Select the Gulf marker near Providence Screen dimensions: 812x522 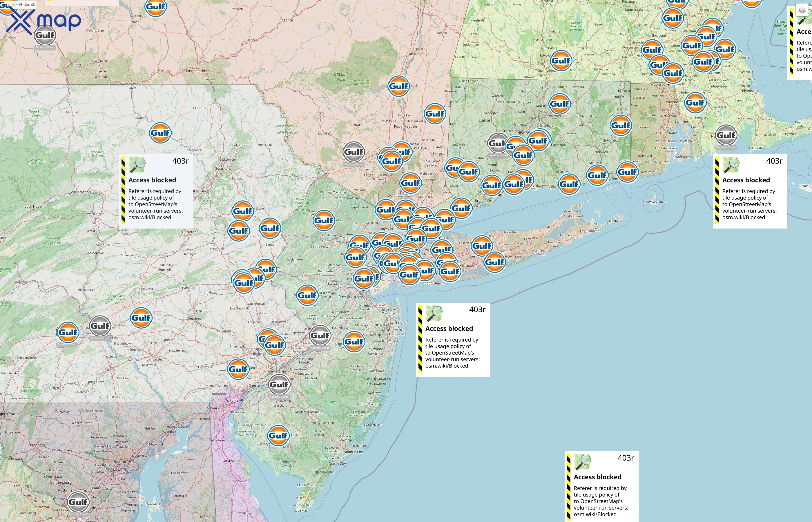click(696, 102)
